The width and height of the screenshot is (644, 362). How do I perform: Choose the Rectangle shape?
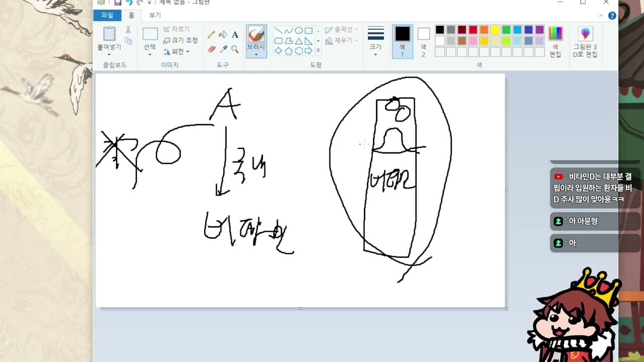308,30
